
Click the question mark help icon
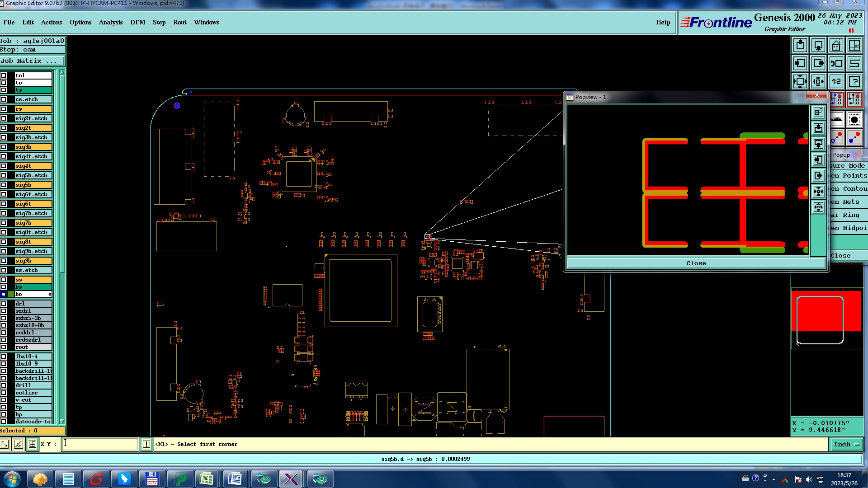(x=854, y=81)
